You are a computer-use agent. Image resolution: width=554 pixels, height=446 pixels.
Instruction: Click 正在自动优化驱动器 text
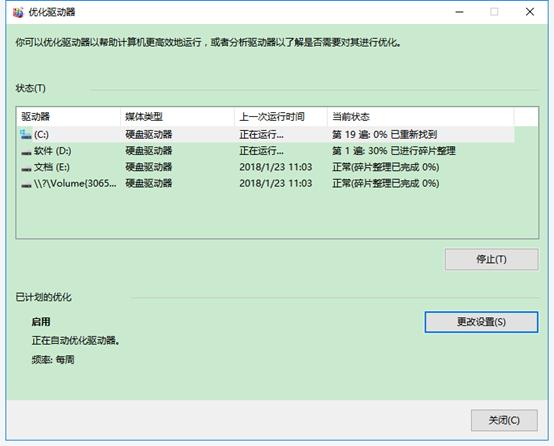coord(76,341)
